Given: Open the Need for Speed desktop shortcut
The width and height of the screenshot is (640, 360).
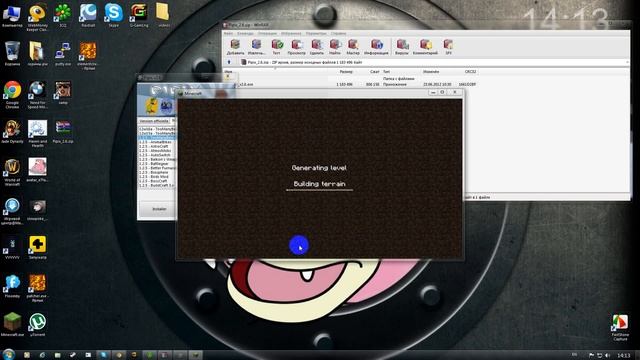Looking at the screenshot, I should (37, 95).
